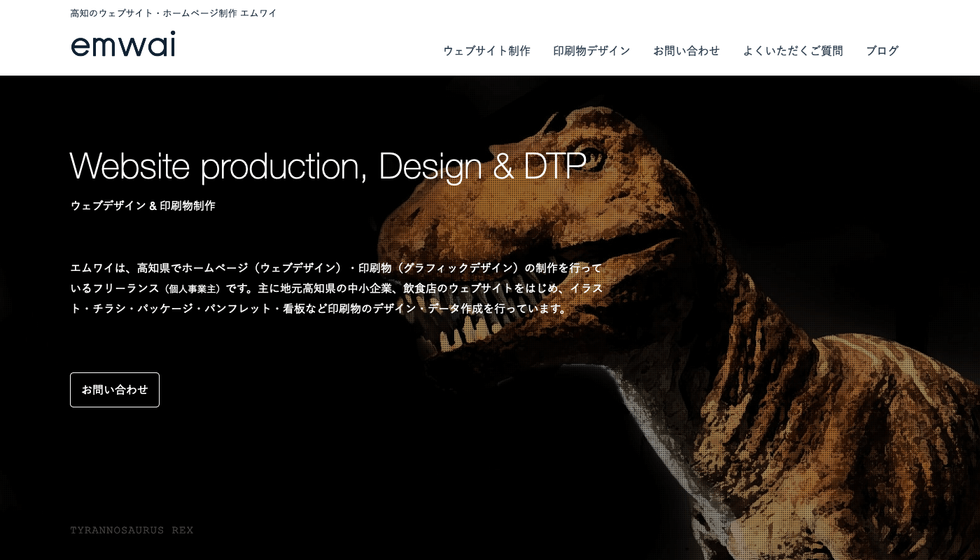Go to the 印刷物デザイン page

tap(591, 51)
